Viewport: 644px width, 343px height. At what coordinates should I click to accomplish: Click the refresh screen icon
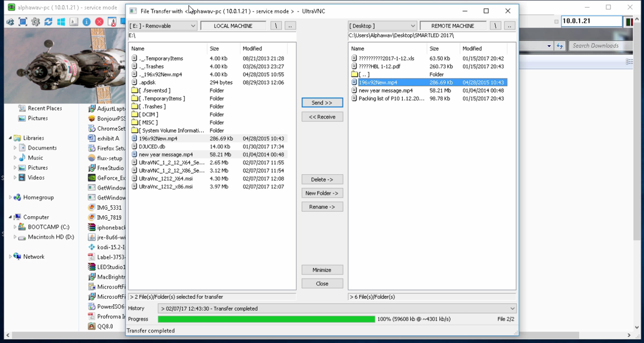pyautogui.click(x=48, y=22)
